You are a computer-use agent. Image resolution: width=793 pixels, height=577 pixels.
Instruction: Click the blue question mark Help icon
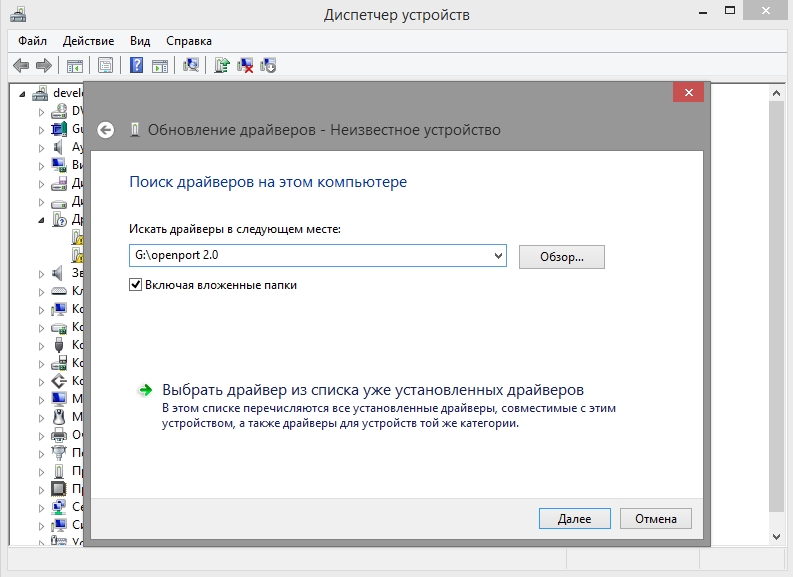point(136,65)
